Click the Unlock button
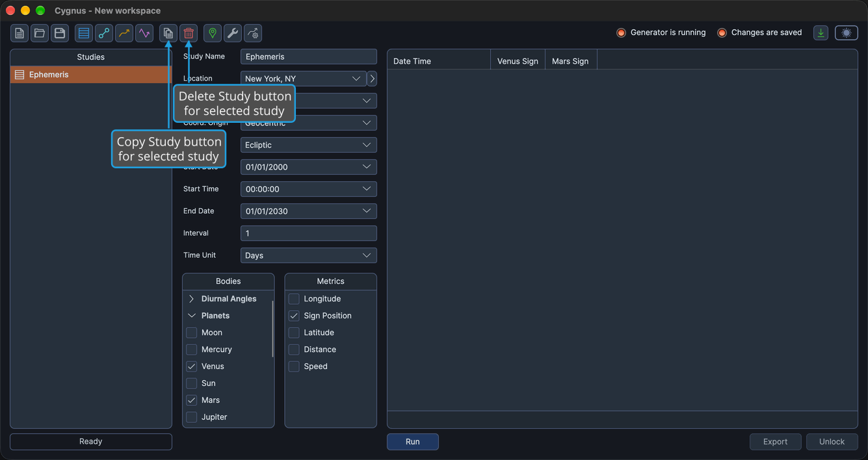The height and width of the screenshot is (460, 868). click(x=832, y=442)
